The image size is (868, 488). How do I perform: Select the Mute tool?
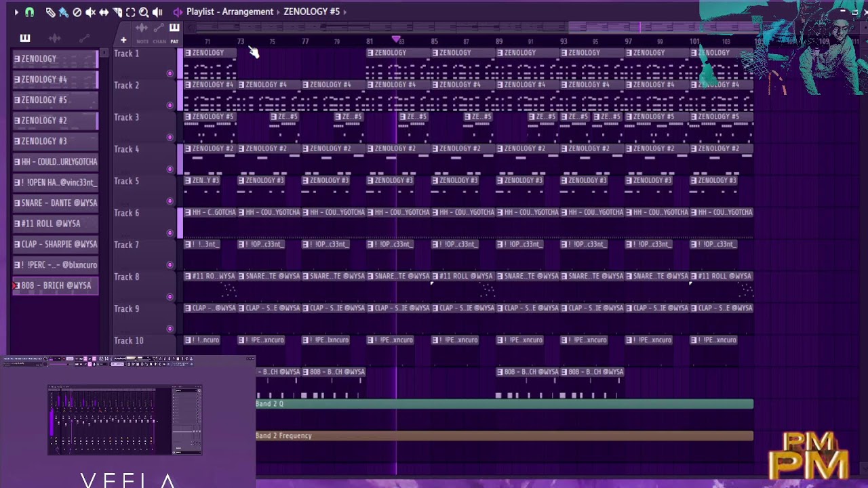point(90,12)
